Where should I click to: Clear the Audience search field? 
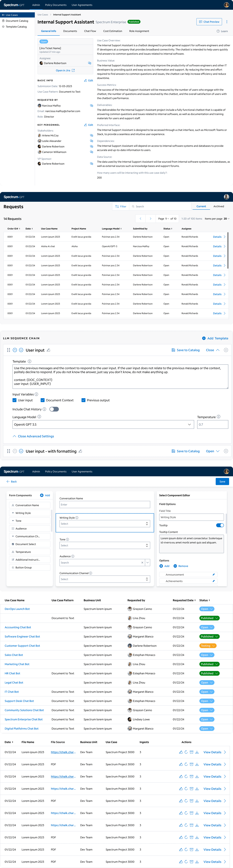click(142, 563)
